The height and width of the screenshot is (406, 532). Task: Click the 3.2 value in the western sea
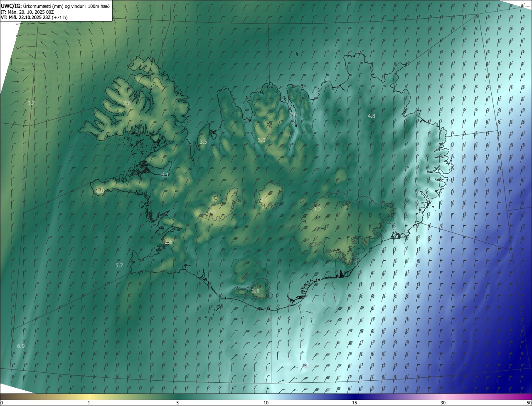(x=31, y=103)
